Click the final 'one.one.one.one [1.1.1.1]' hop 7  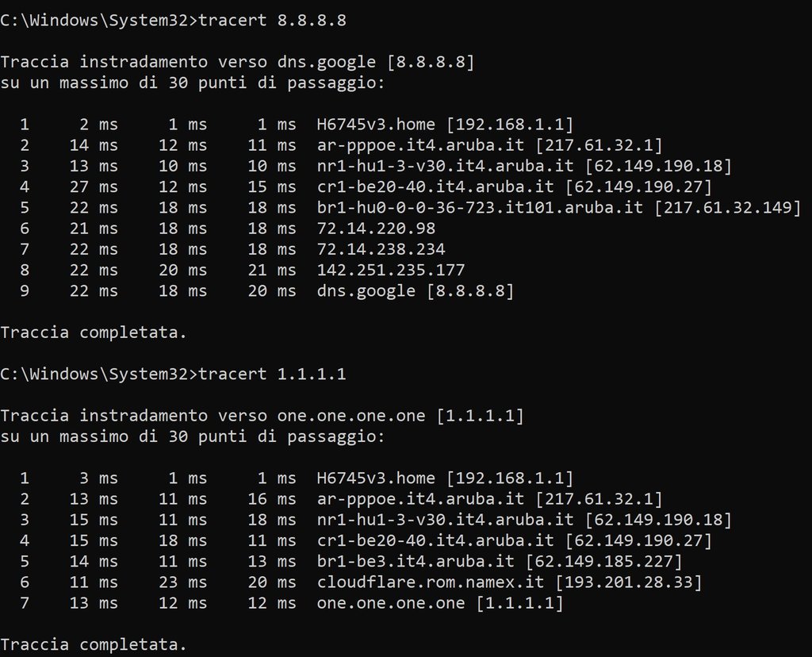tap(439, 604)
